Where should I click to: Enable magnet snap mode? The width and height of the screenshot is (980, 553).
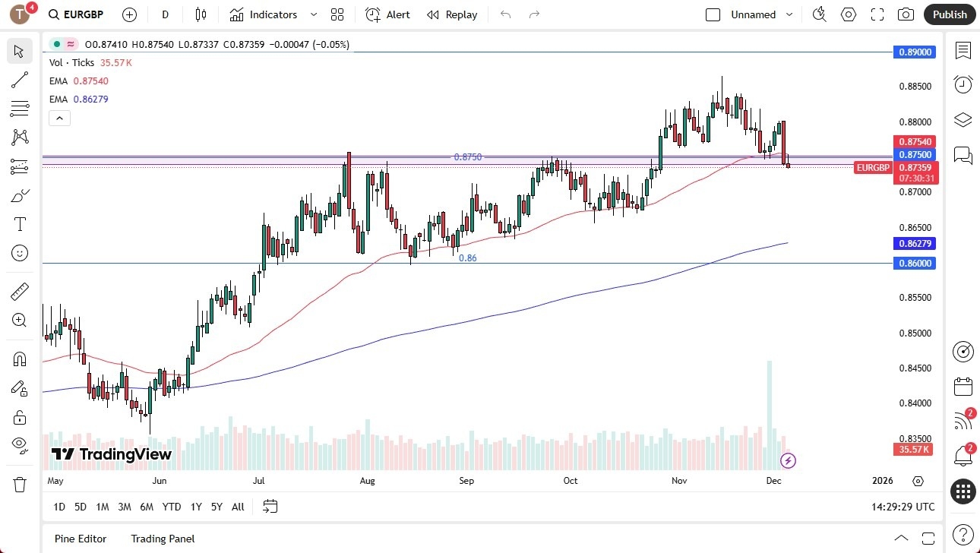20,358
